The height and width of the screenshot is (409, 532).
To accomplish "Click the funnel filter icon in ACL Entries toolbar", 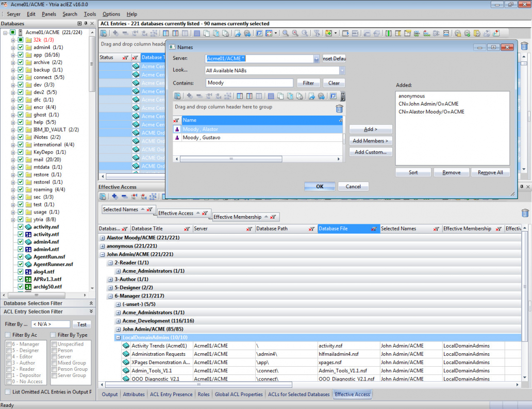I will [317, 33].
